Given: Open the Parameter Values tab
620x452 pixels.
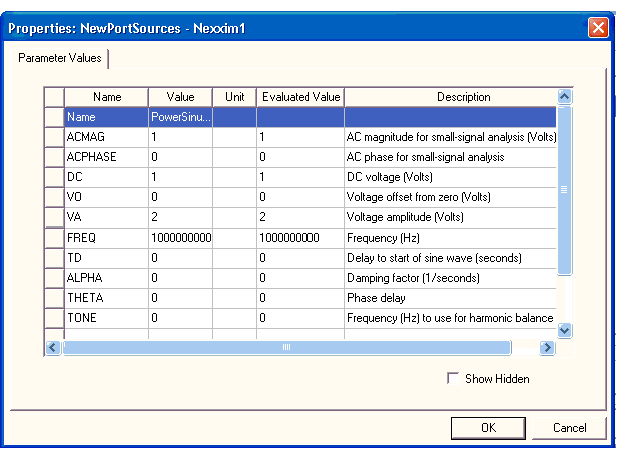Looking at the screenshot, I should coord(60,58).
